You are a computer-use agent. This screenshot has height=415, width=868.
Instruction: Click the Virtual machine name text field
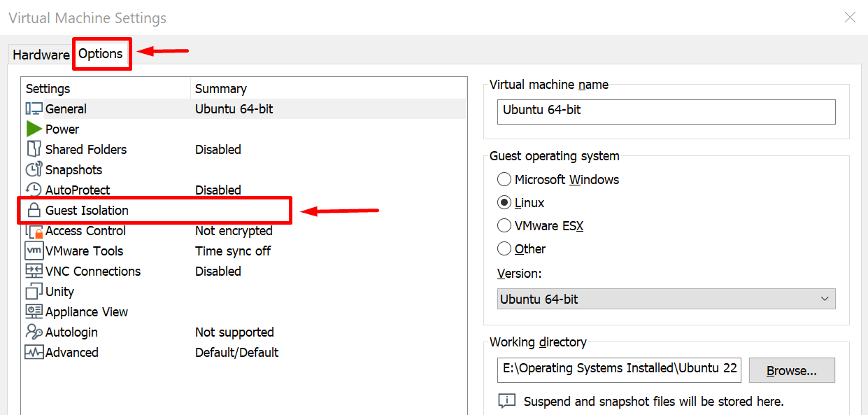(666, 111)
